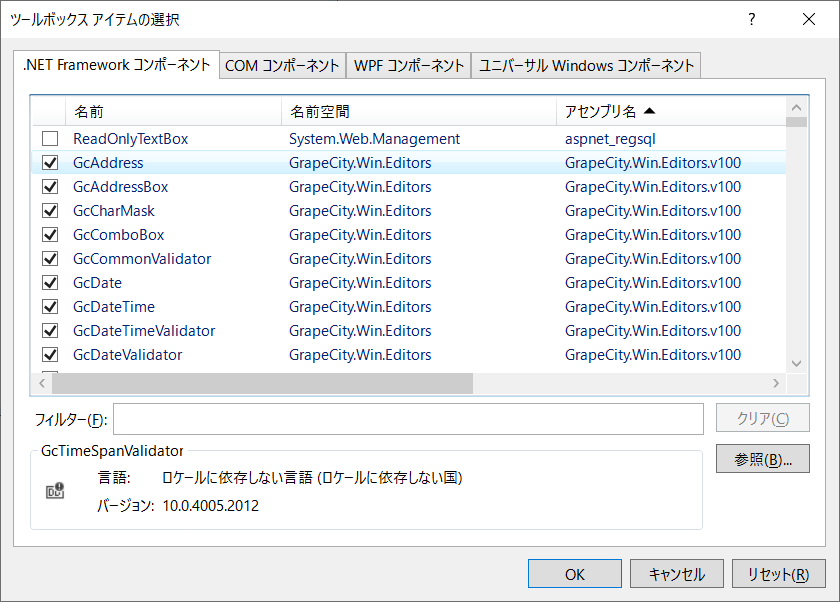
Task: Select the GcAddressBox name
Action: tap(121, 187)
